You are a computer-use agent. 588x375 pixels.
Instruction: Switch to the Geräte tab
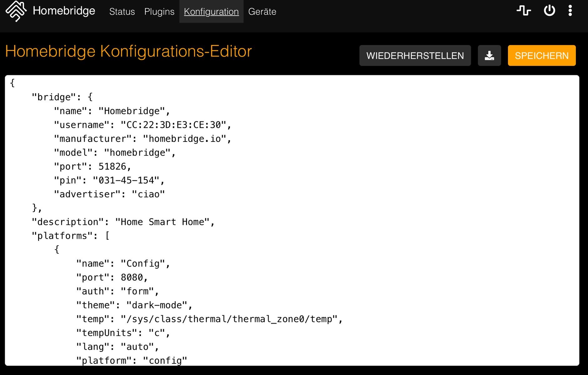pyautogui.click(x=262, y=12)
